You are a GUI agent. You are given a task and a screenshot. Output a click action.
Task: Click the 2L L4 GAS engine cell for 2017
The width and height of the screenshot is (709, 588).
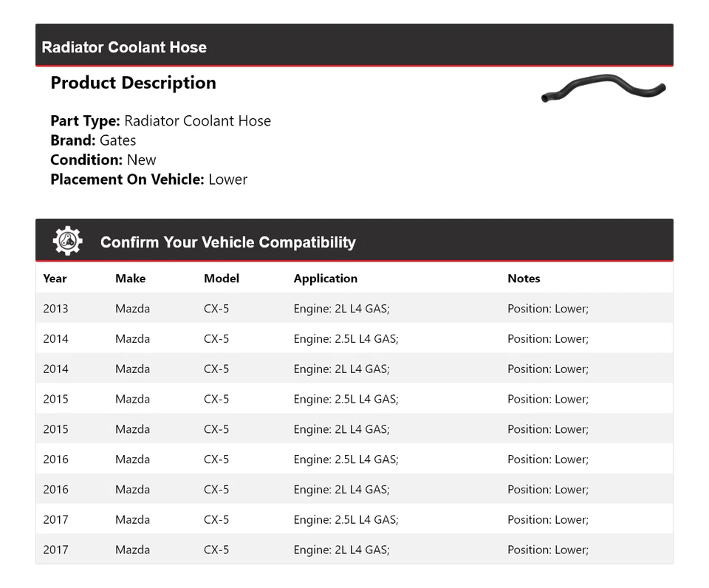pos(341,550)
